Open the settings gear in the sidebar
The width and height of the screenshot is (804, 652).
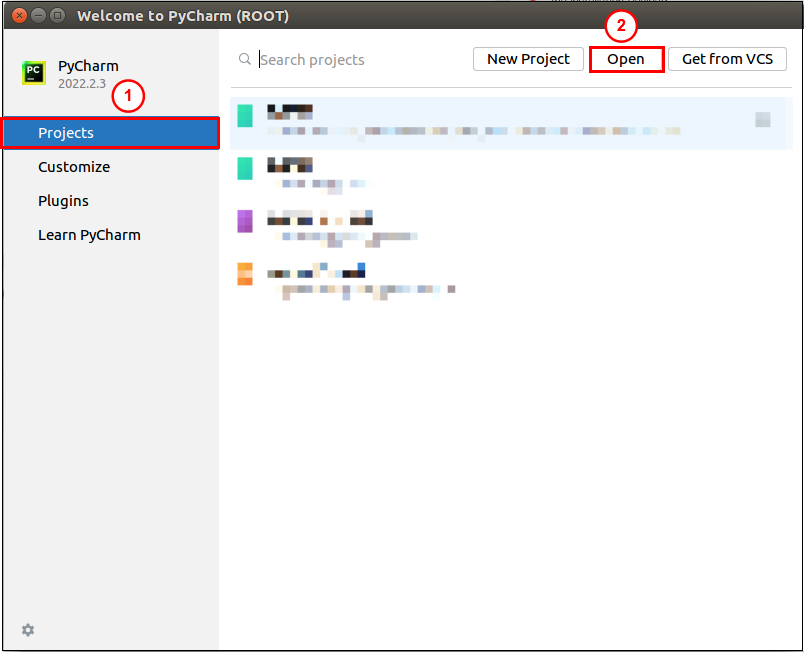28,630
